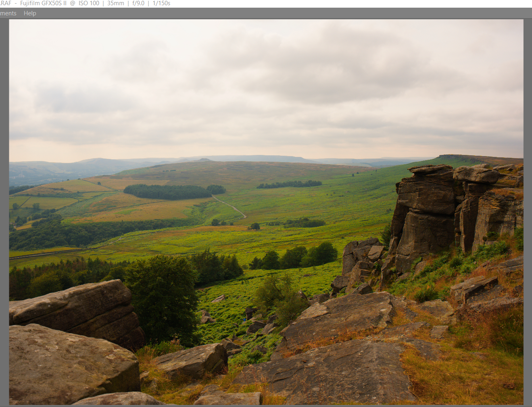Image resolution: width=532 pixels, height=407 pixels.
Task: Click the 'f/9.0' aperture text
Action: tap(138, 3)
